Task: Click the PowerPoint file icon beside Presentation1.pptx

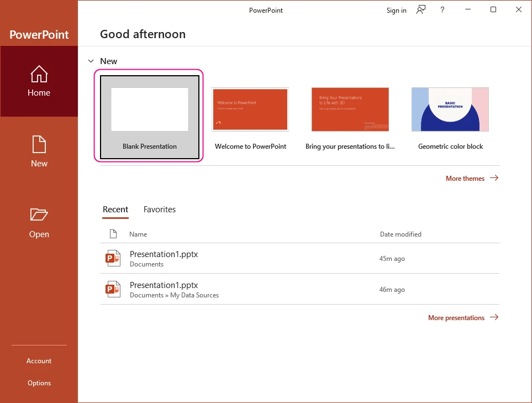Action: (x=113, y=258)
